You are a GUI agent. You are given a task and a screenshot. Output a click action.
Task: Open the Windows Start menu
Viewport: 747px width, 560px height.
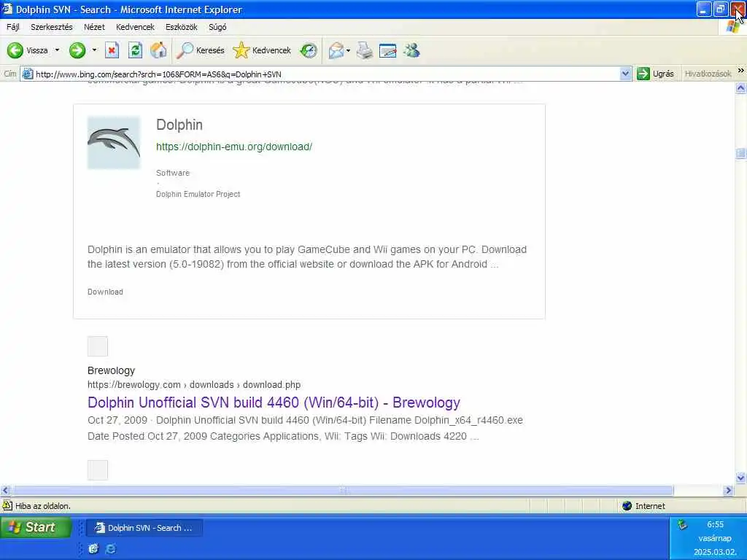[36, 527]
